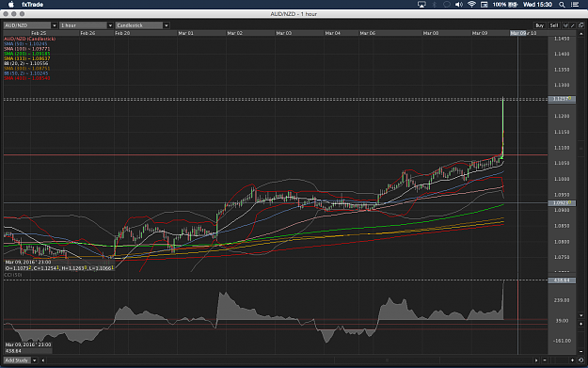
Task: Select the SMA (300) legend entry
Action: (x=26, y=69)
